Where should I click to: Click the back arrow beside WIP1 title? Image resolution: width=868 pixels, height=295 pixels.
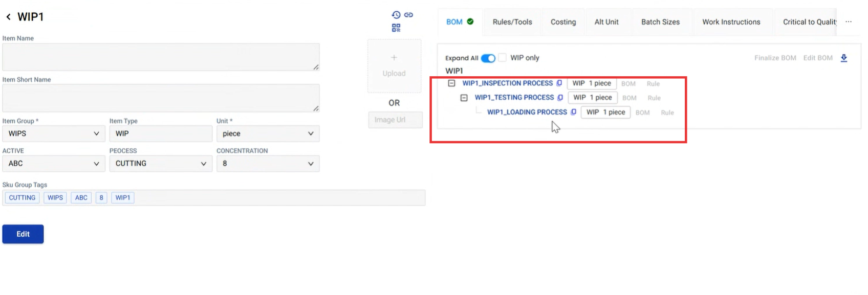coord(8,17)
